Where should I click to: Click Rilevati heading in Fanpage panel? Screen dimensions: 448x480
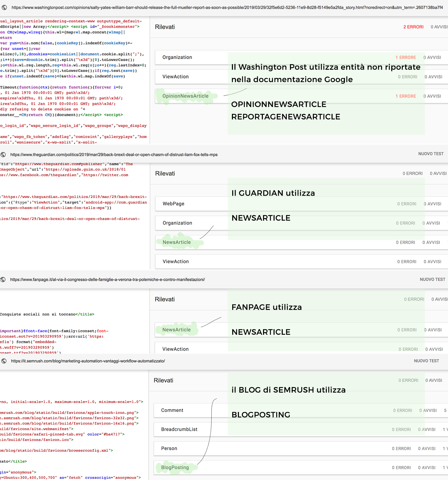tap(165, 299)
